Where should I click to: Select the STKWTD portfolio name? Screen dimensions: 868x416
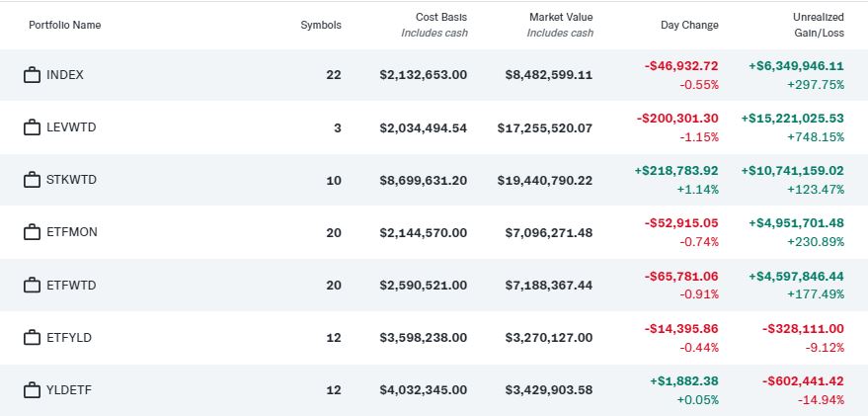[x=72, y=180]
